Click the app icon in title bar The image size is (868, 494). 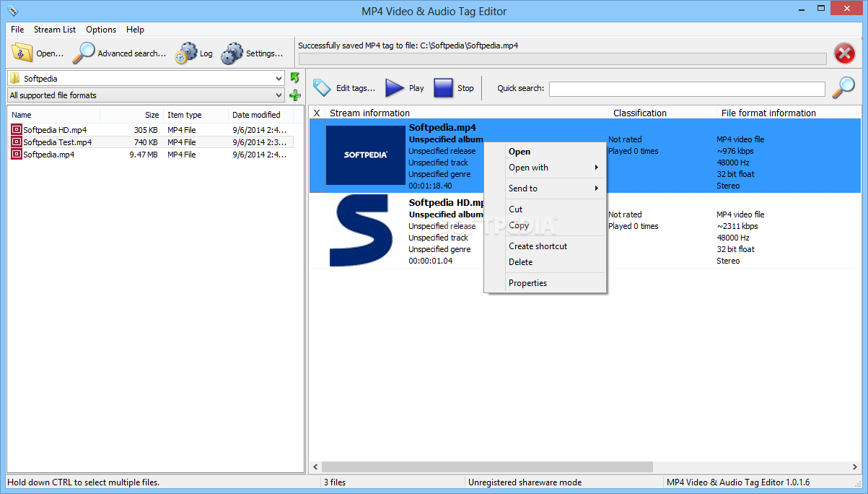click(x=12, y=11)
